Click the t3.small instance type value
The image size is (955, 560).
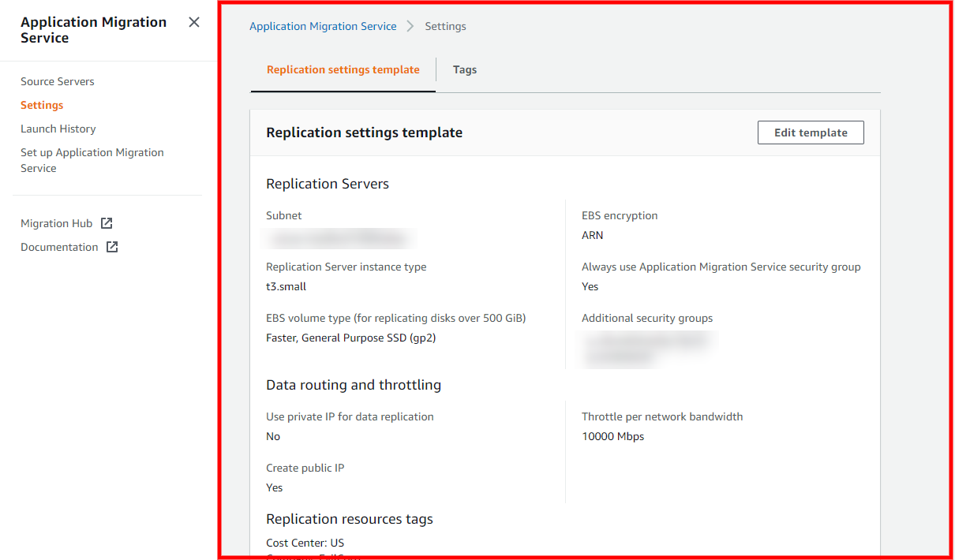pyautogui.click(x=286, y=286)
